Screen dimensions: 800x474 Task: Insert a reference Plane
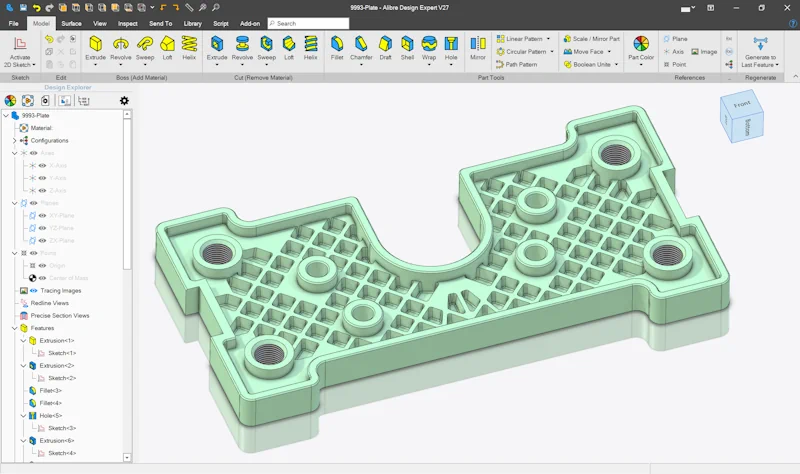(675, 39)
